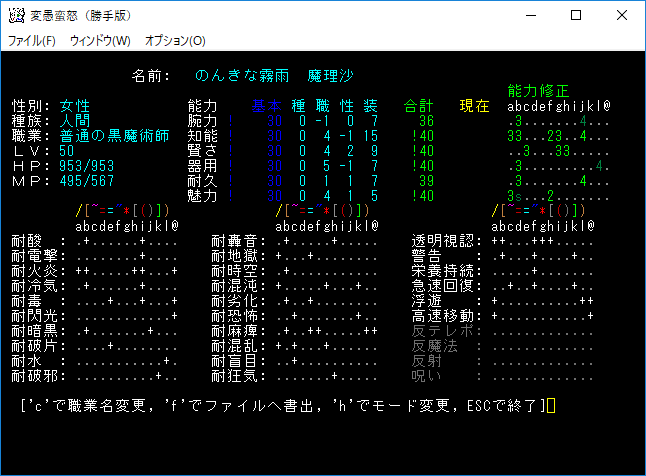Viewport: 646px width, 476px height.
Task: Click the yellow cursor after the command prompt
Action: tap(550, 406)
